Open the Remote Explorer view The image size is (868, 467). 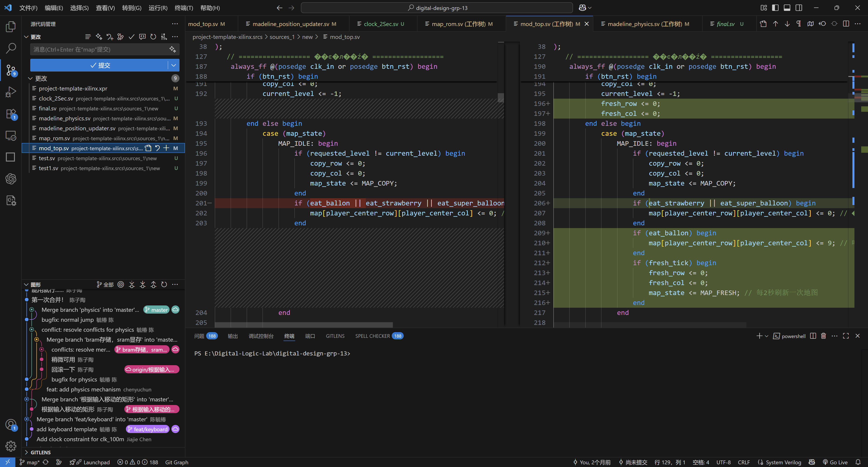click(x=11, y=136)
